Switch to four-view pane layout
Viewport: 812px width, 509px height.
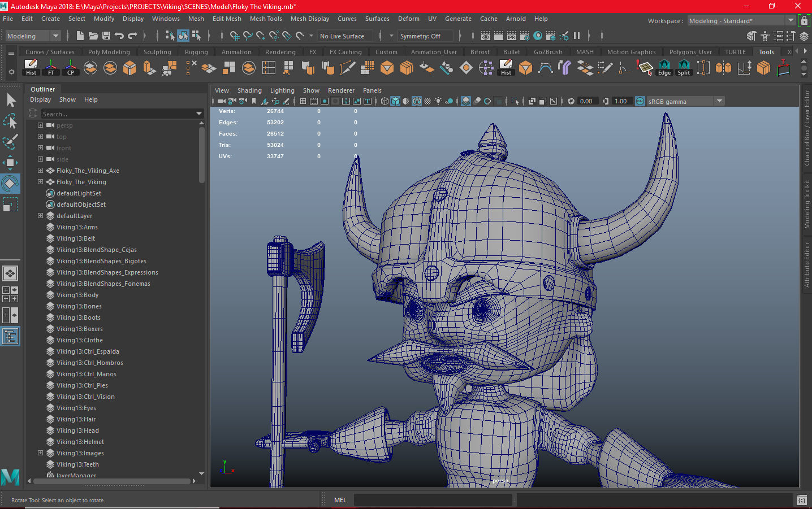click(x=10, y=294)
